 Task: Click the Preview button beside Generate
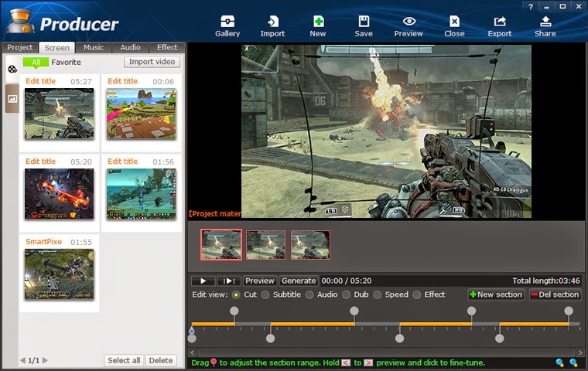pos(259,281)
